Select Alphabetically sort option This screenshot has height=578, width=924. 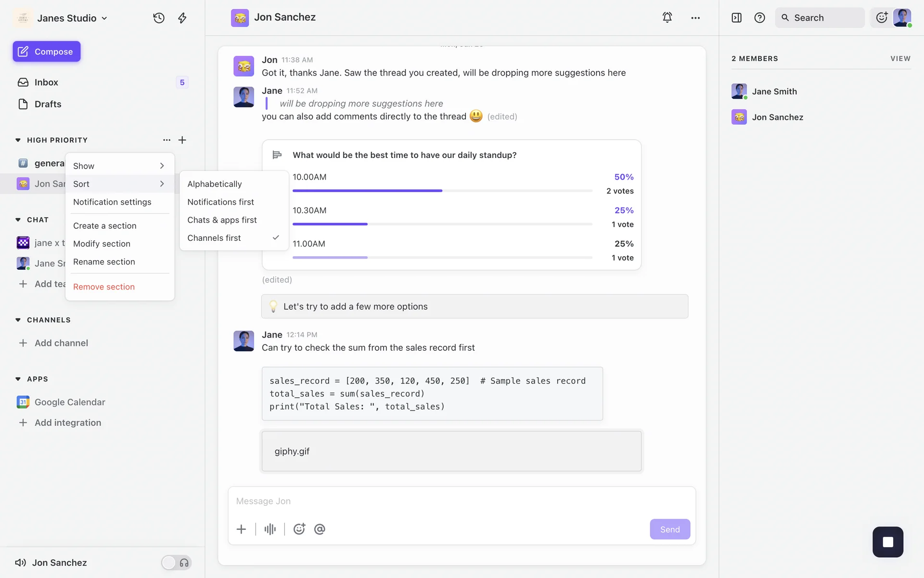click(x=215, y=184)
